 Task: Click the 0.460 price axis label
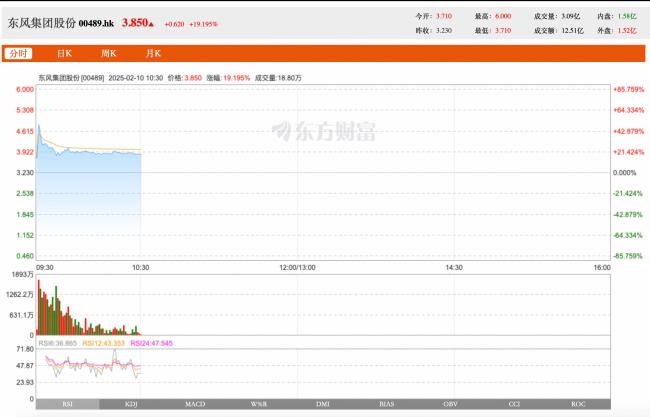(25, 256)
